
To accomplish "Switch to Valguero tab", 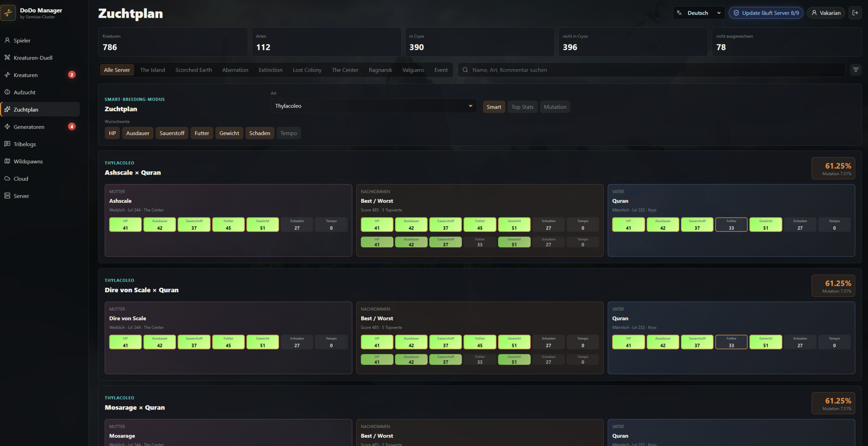I will [413, 70].
